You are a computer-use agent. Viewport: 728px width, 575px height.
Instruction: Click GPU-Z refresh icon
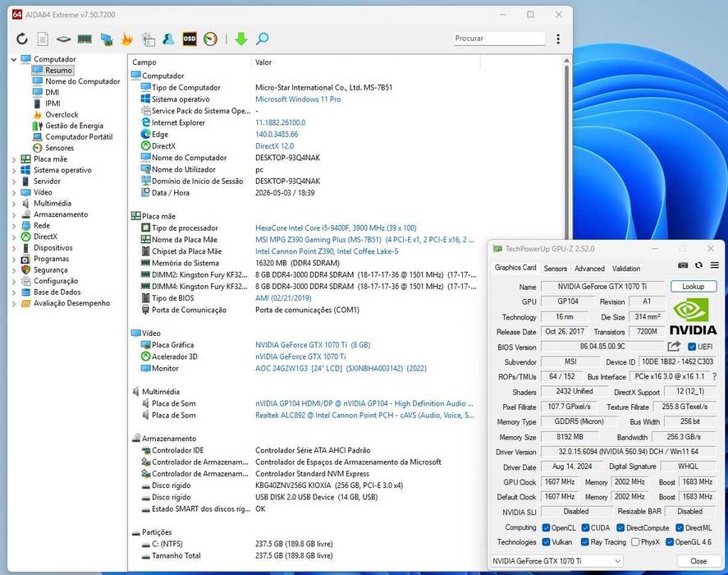pos(698,265)
